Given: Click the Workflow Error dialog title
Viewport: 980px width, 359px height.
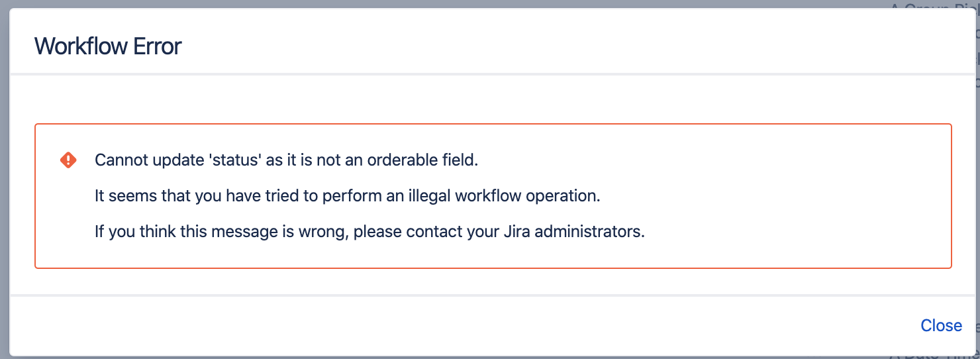Looking at the screenshot, I should point(108,46).
